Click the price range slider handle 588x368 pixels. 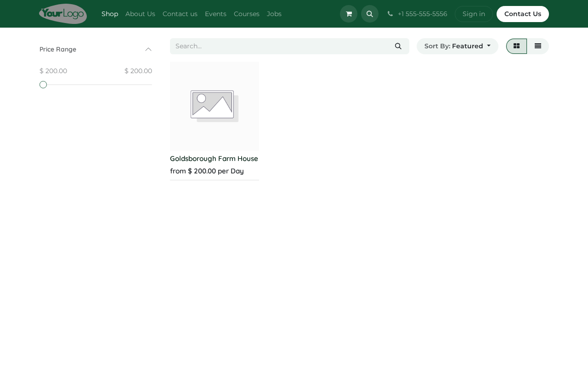point(43,85)
